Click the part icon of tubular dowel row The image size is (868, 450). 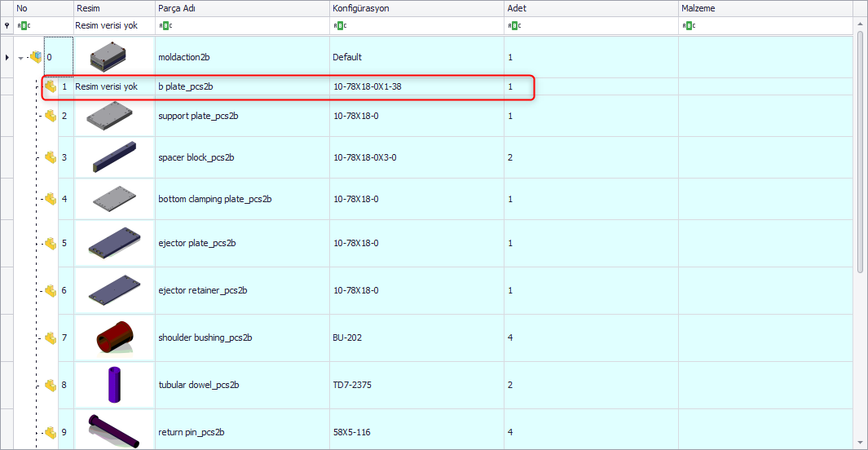pos(51,385)
